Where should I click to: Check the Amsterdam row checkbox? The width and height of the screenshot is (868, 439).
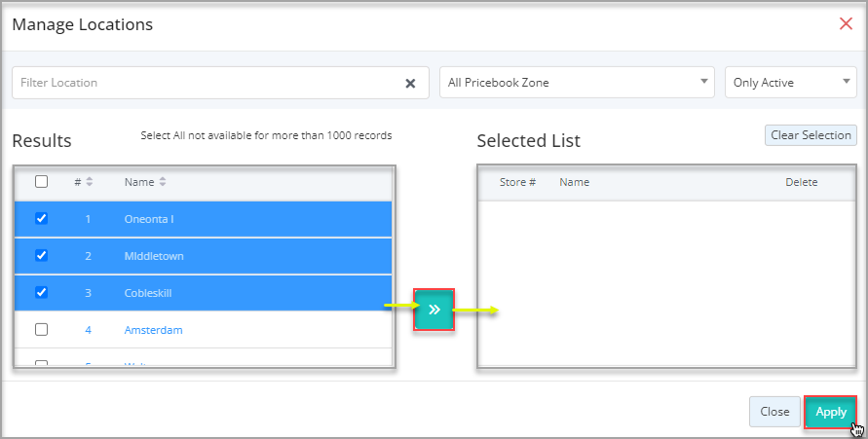coord(41,330)
